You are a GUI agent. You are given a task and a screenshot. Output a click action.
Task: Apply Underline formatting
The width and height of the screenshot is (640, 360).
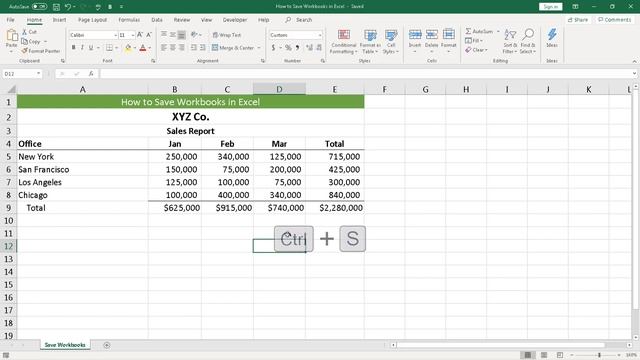pos(91,48)
